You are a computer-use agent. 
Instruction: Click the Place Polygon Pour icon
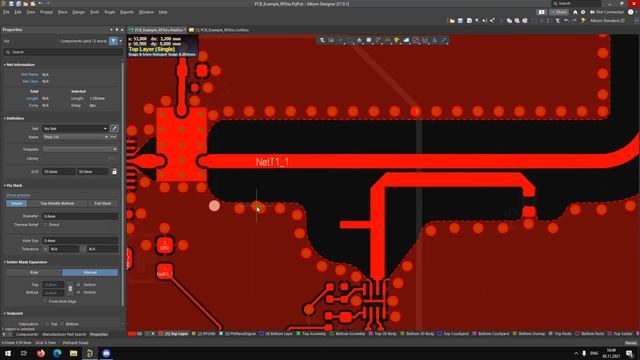tap(406, 40)
